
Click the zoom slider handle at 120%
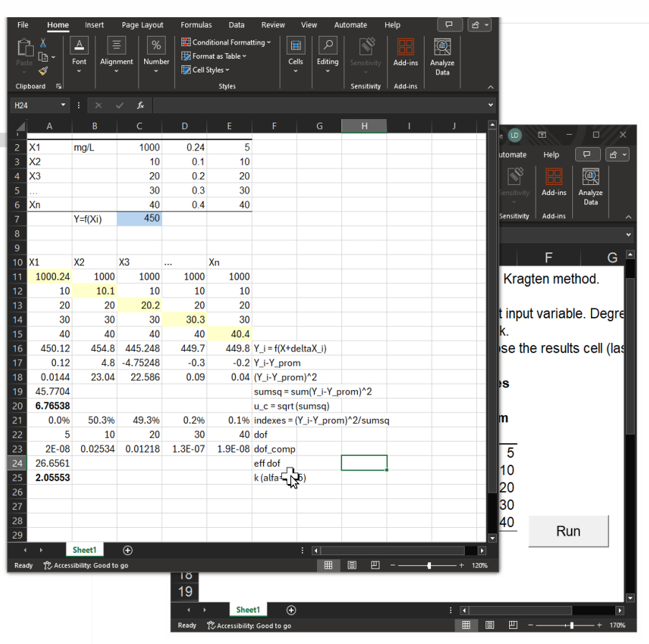(429, 565)
